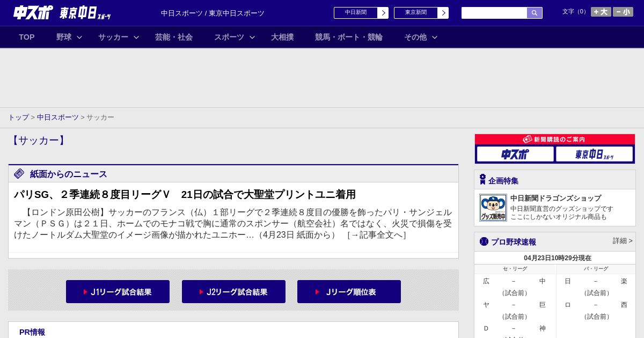
Task: Expand chevron next to スポーツ
Action: point(252,37)
